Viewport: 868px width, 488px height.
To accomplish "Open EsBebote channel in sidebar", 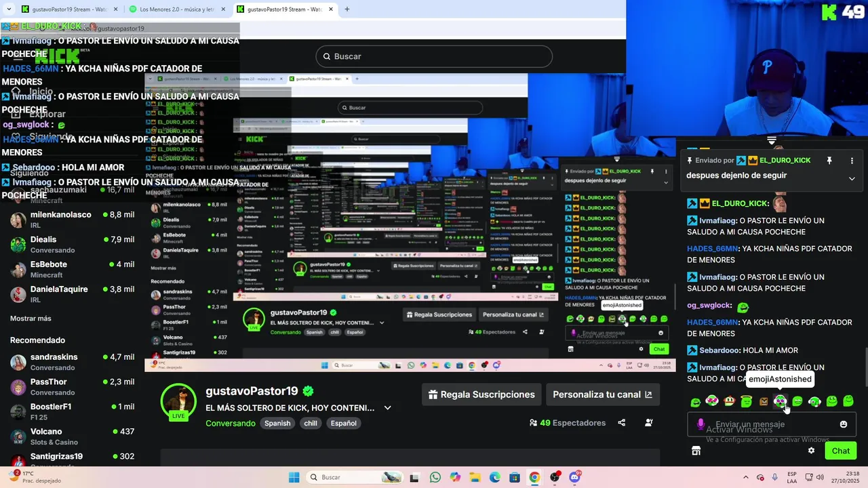I will tap(72, 269).
